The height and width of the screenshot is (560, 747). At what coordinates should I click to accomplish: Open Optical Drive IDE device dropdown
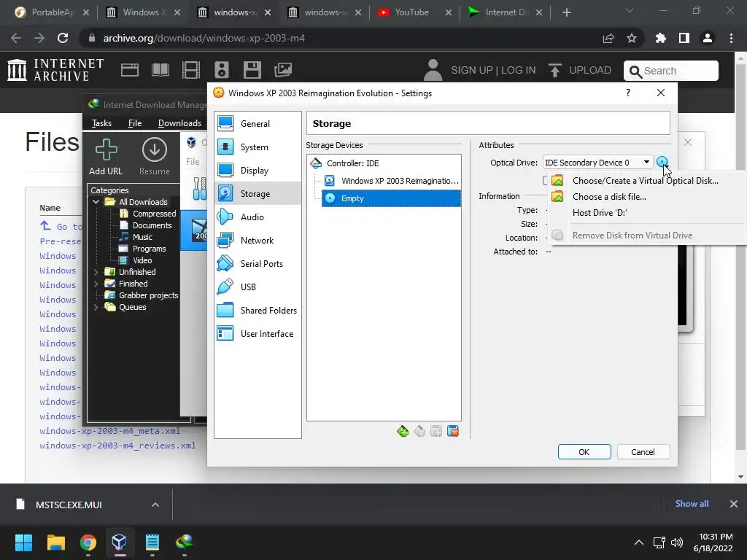click(x=598, y=163)
